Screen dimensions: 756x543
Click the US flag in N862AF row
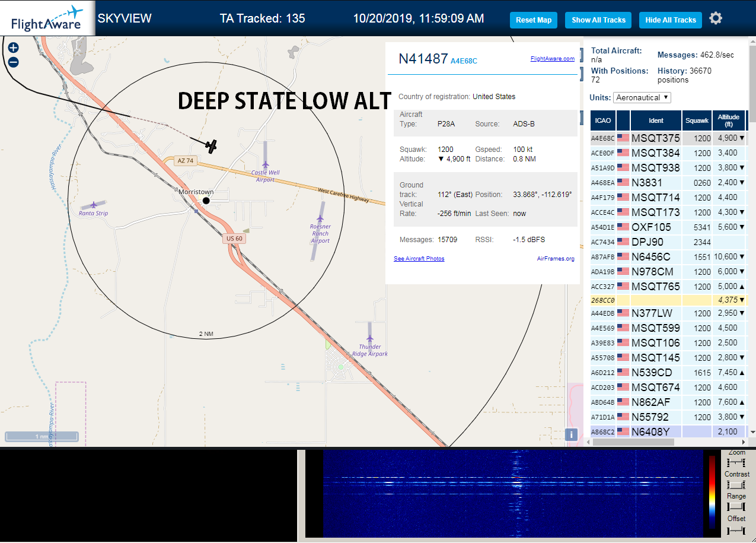pyautogui.click(x=623, y=402)
